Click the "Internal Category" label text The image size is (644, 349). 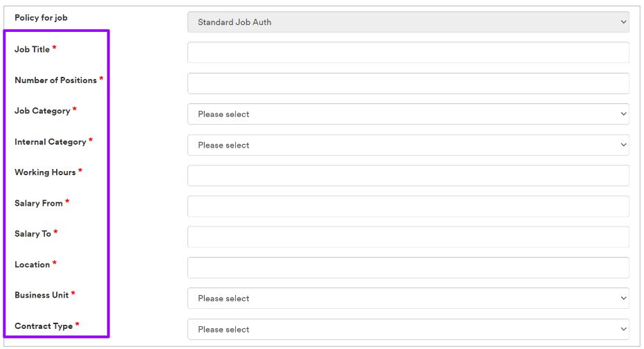pos(50,142)
